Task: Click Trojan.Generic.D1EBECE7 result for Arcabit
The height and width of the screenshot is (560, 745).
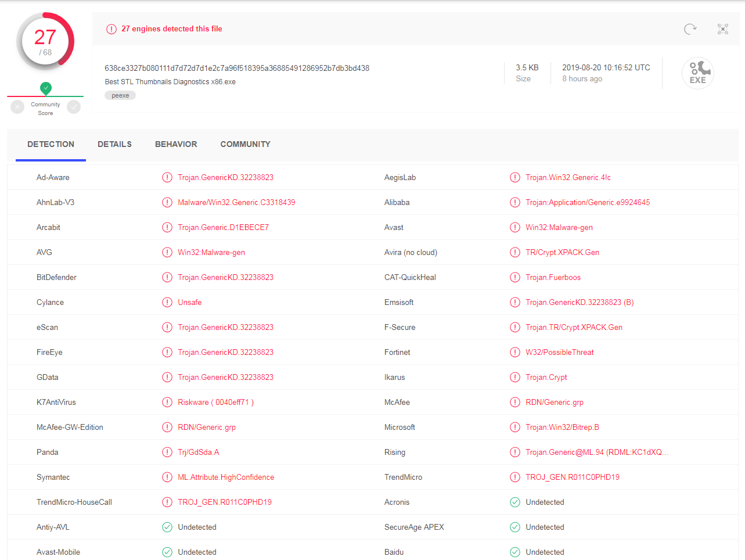Action: point(224,228)
